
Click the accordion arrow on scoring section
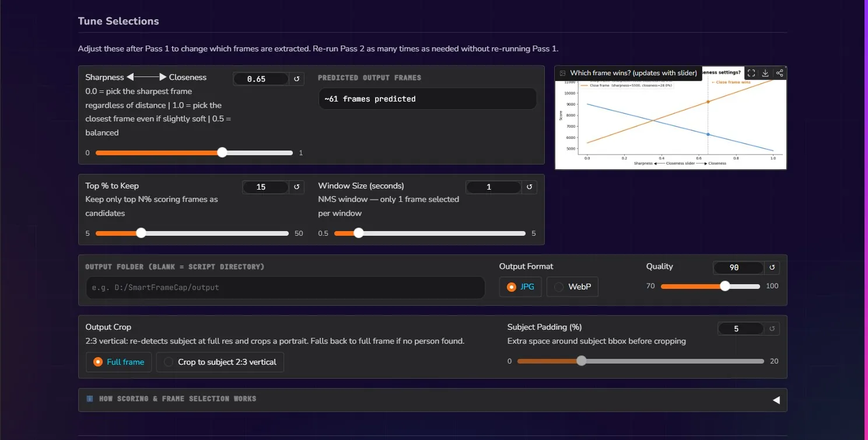pyautogui.click(x=776, y=400)
